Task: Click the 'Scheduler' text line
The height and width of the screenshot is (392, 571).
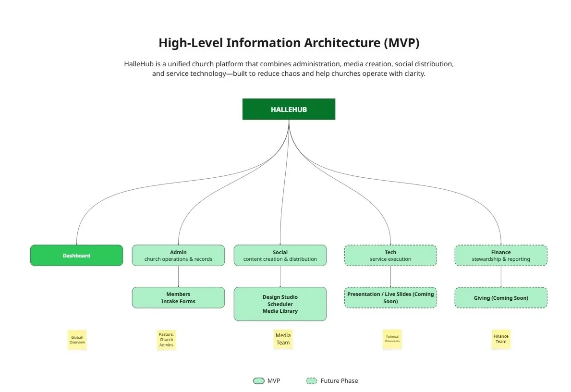Action: point(280,304)
